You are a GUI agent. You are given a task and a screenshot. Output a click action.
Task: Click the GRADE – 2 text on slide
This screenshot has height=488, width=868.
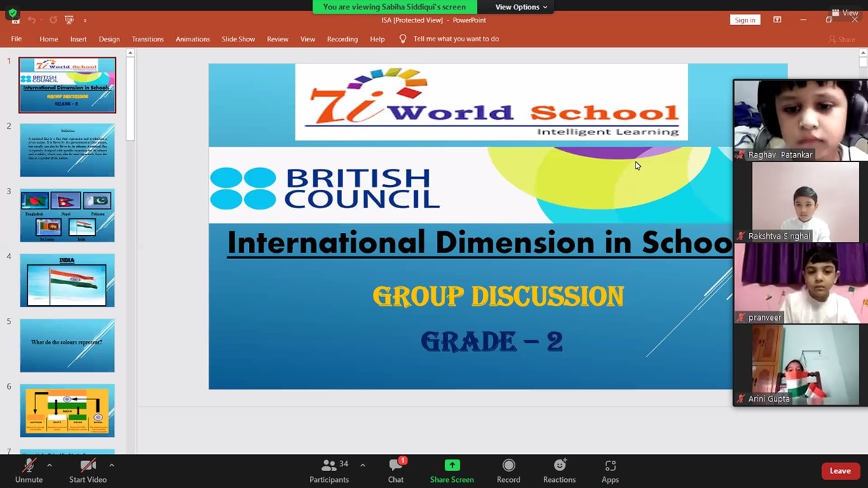pos(492,341)
